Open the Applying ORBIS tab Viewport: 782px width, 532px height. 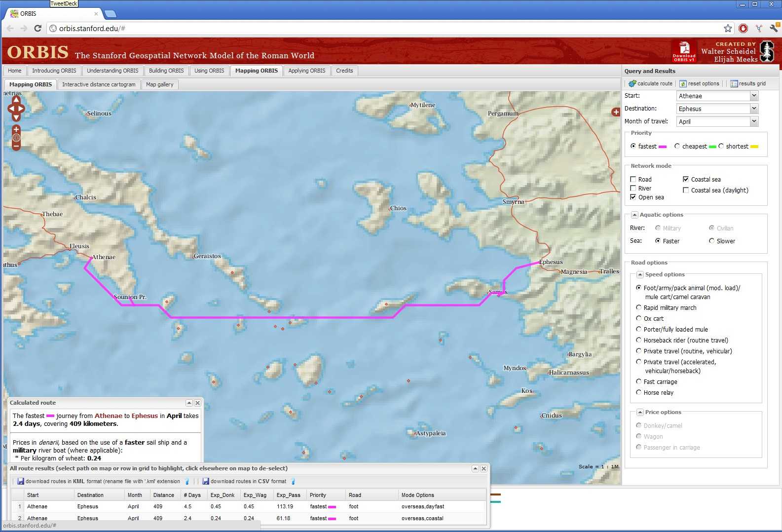[x=307, y=71]
